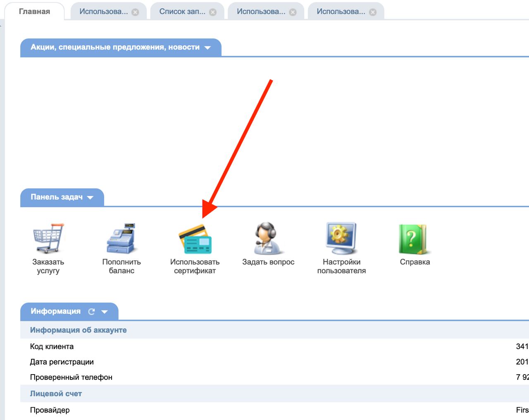Switch to the 'Список зап...' tab
Viewport: 529px width, 420px height.
[182, 12]
